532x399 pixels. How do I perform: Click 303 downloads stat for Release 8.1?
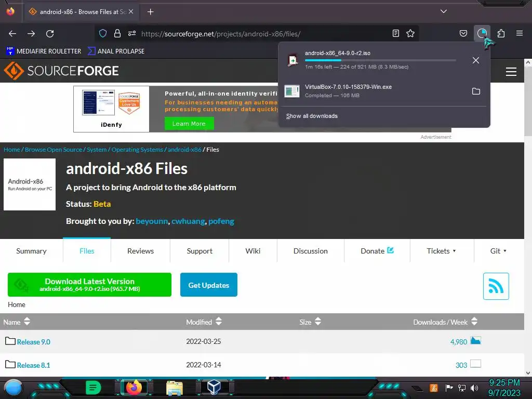coord(461,365)
